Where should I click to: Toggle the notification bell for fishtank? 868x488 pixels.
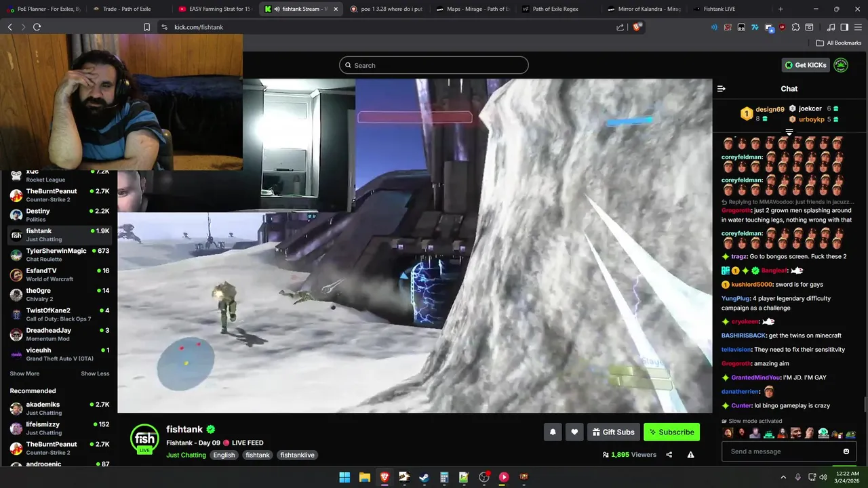553,432
